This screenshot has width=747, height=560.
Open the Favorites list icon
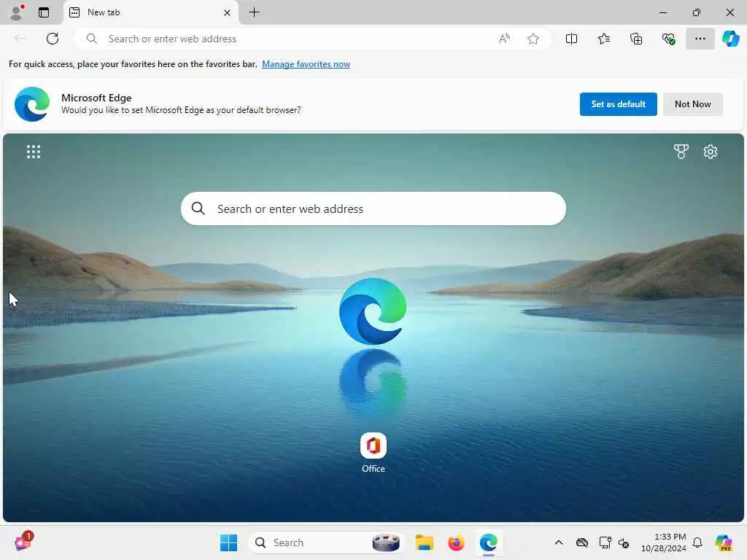coord(603,39)
